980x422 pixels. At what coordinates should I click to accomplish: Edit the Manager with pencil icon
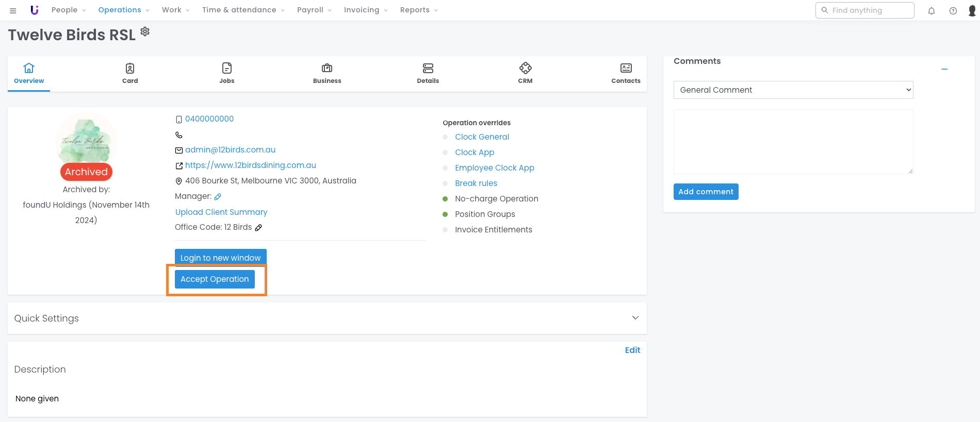pos(218,197)
